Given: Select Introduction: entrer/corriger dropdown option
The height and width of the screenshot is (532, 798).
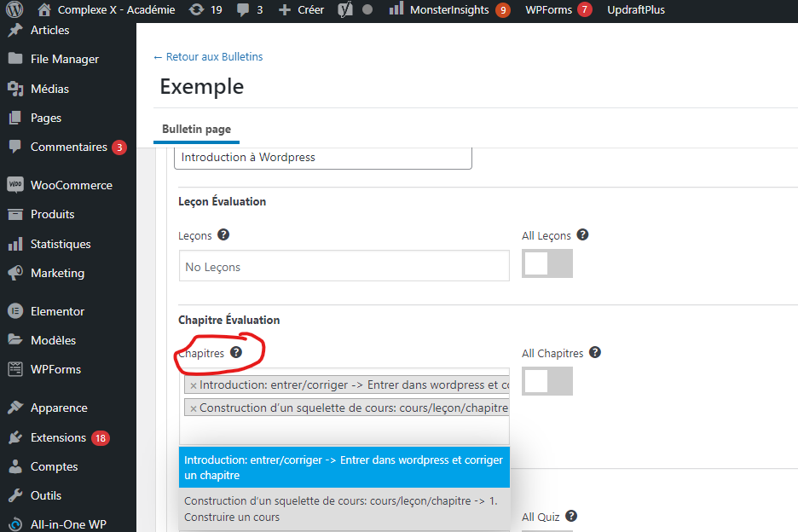Looking at the screenshot, I should pyautogui.click(x=344, y=467).
